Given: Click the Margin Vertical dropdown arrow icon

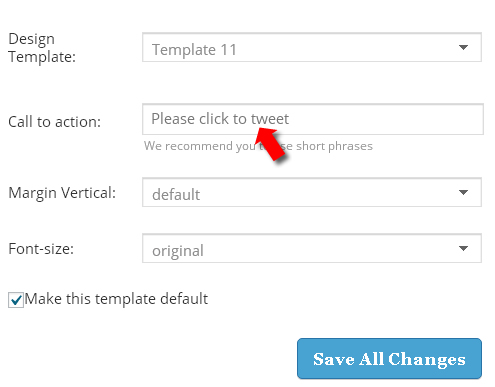Looking at the screenshot, I should click(463, 192).
